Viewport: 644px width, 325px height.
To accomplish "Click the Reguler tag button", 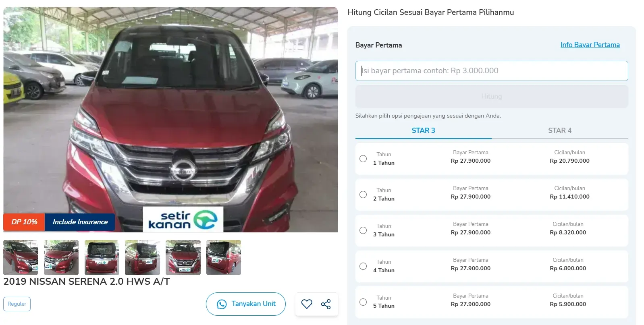I will 17,304.
